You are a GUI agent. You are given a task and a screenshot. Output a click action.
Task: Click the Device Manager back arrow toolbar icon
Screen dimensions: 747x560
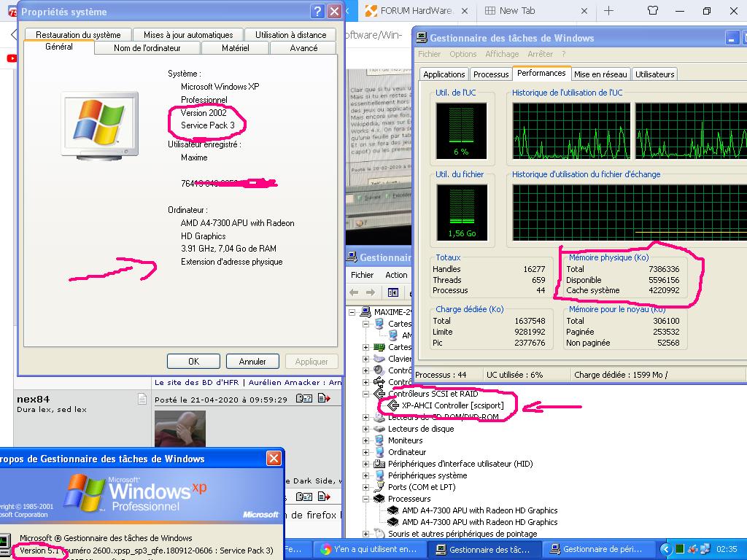[354, 292]
